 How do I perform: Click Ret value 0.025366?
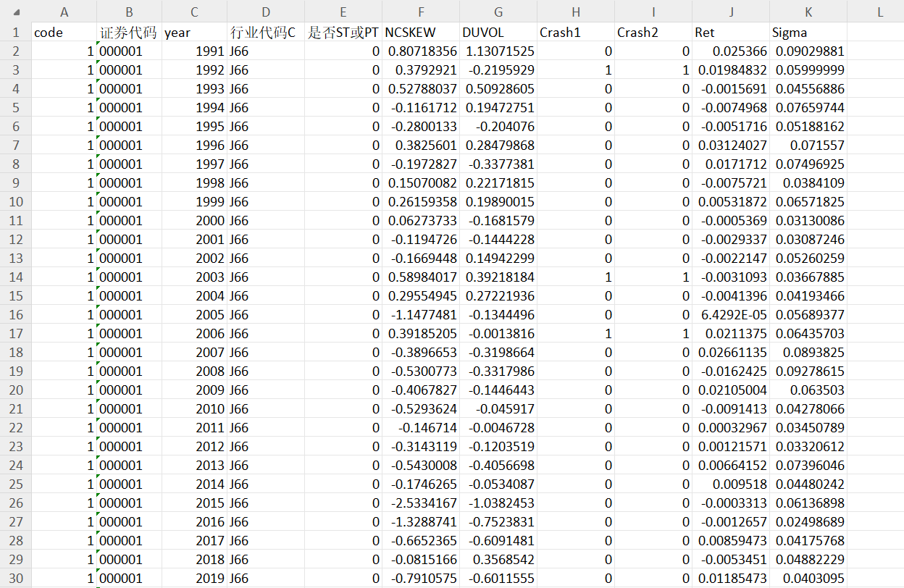pyautogui.click(x=731, y=51)
